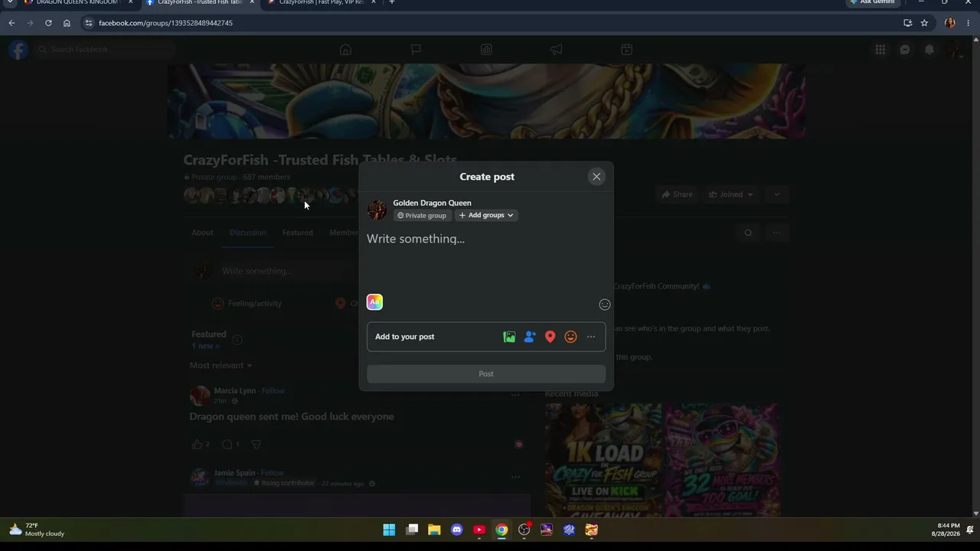Viewport: 980px width, 551px height.
Task: Open the 1K LOAD recent media image
Action: pos(603,460)
